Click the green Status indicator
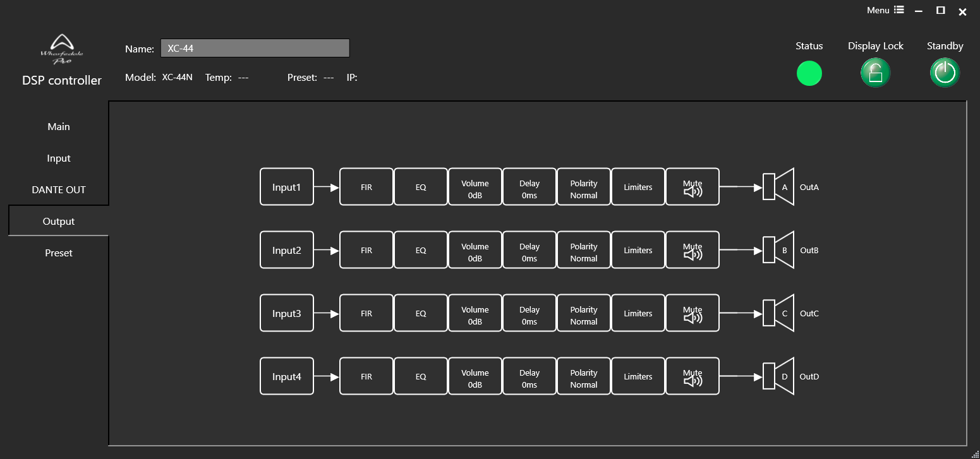This screenshot has height=459, width=980. (809, 73)
